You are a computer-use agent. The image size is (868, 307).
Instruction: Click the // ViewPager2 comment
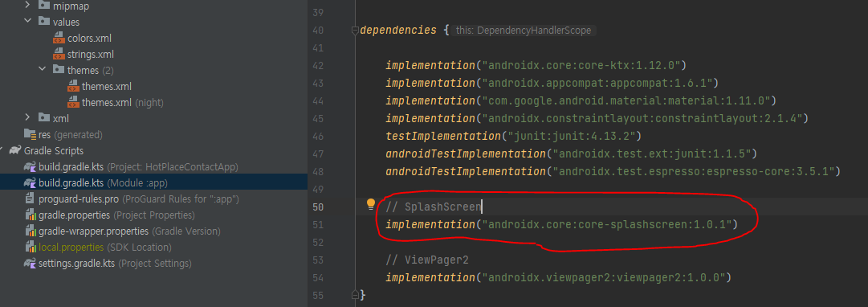point(427,260)
